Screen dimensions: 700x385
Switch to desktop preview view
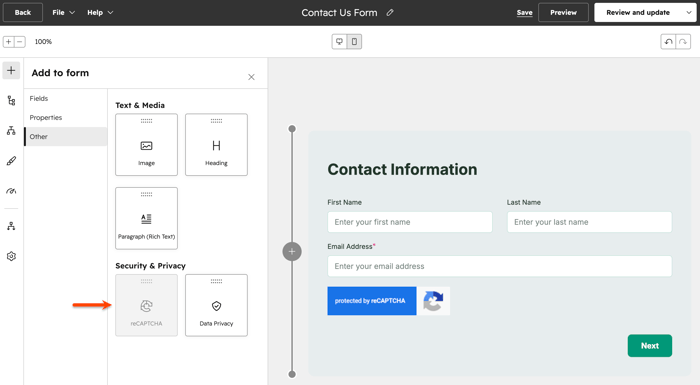[x=339, y=42]
